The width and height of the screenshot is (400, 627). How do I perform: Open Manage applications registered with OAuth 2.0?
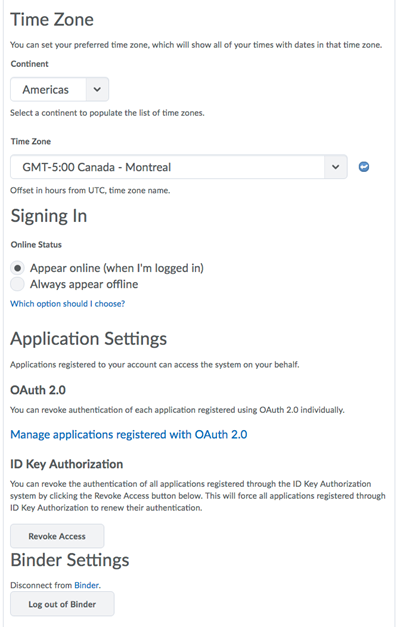click(x=129, y=435)
